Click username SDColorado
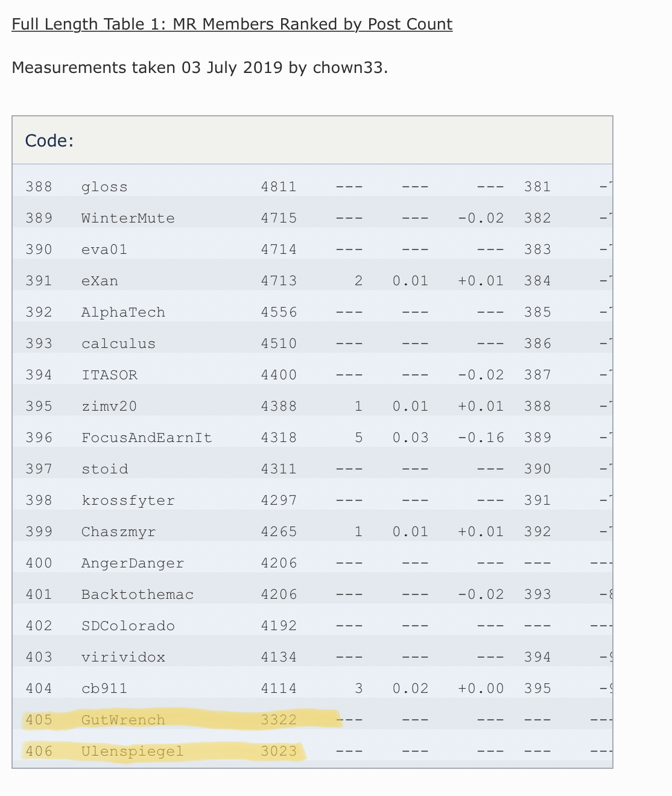This screenshot has width=672, height=796. coord(128,626)
